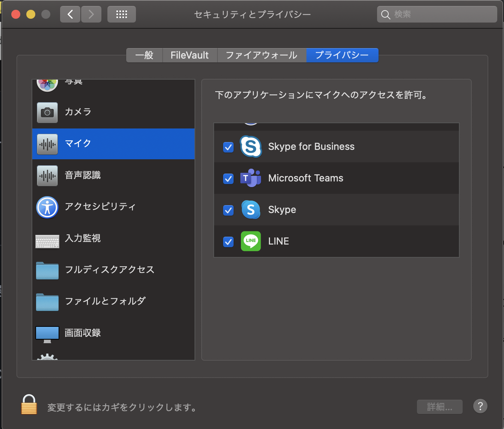Show all preferences with grid button
The image size is (504, 429).
coord(122,14)
